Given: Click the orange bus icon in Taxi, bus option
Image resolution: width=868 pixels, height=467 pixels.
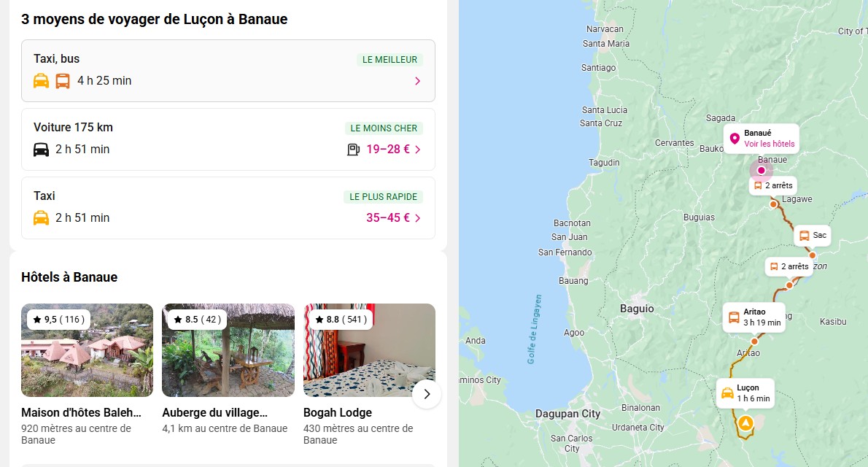Looking at the screenshot, I should [63, 81].
